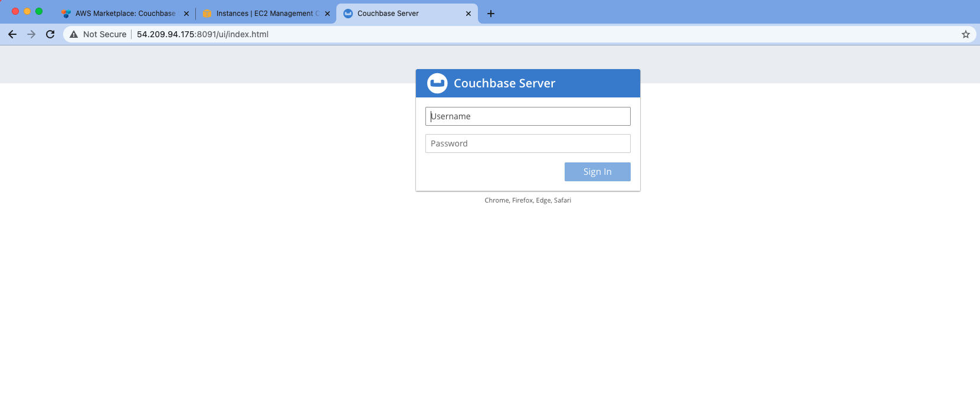
Task: Click the browser Back arrow
Action: 12,34
